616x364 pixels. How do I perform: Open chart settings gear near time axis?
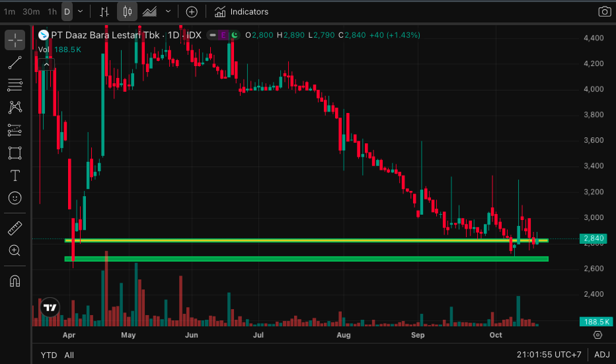[x=597, y=335]
